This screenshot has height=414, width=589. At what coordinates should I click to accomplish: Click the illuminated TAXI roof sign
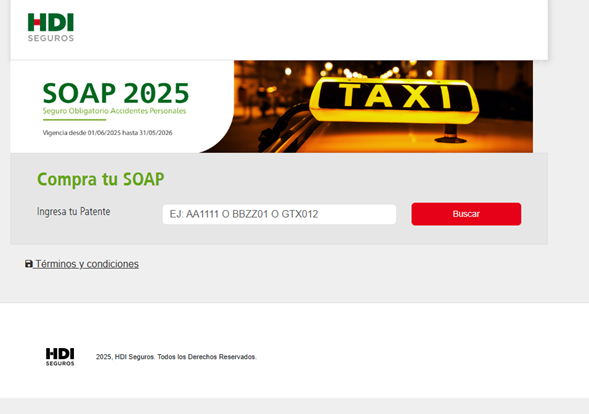click(x=394, y=100)
